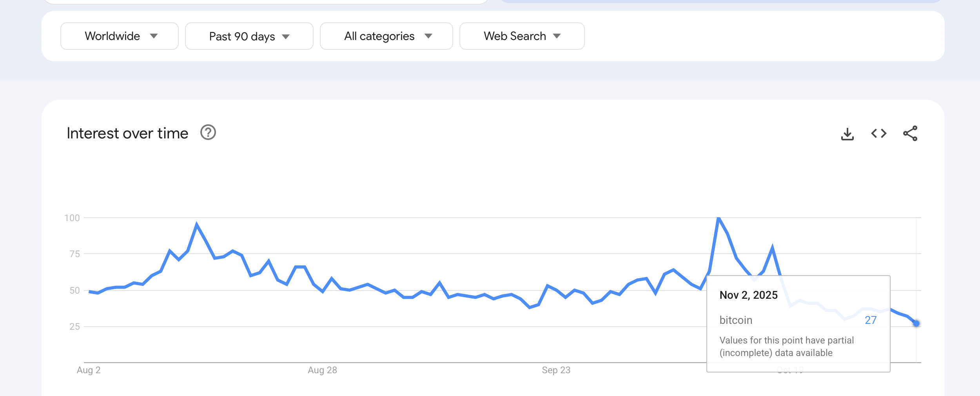Click the download icon above the chart

(x=848, y=133)
